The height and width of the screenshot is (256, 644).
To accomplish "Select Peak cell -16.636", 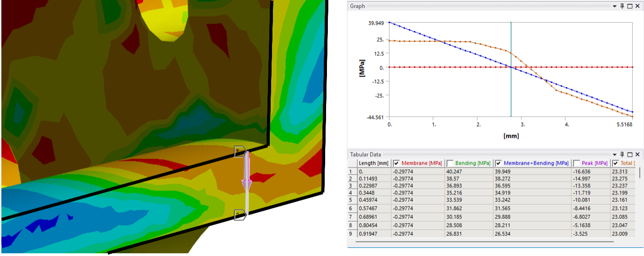I will pos(590,171).
